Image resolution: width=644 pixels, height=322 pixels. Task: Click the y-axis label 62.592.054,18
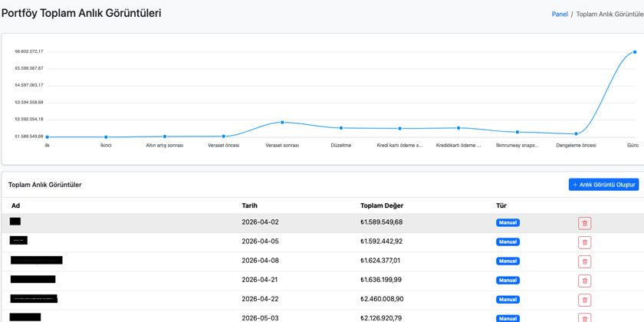[29, 120]
